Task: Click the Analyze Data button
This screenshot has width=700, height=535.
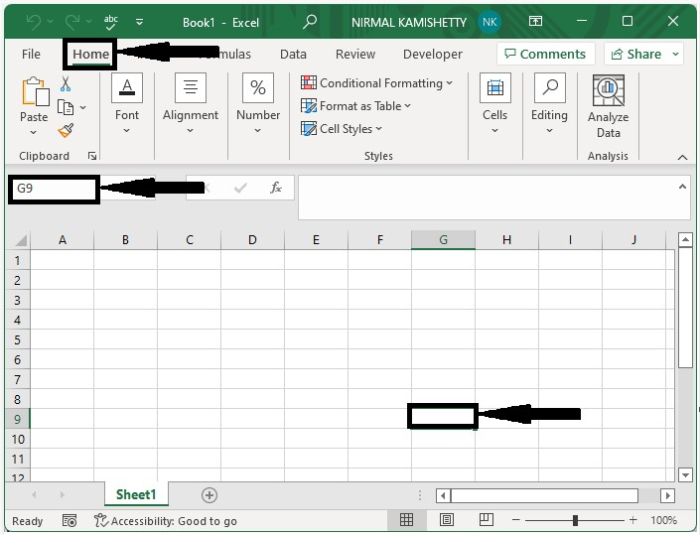Action: (x=608, y=107)
